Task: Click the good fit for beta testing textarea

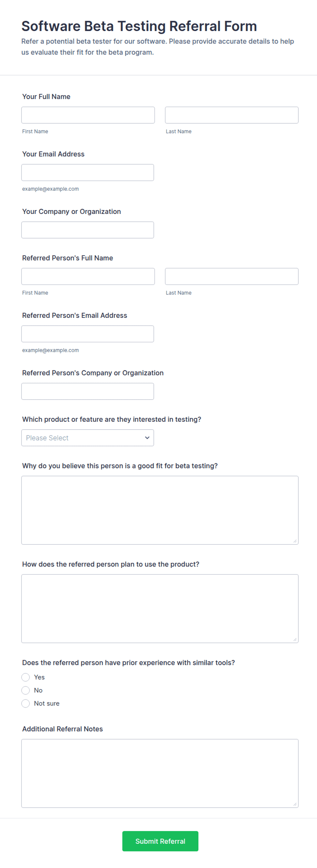Action: click(160, 510)
